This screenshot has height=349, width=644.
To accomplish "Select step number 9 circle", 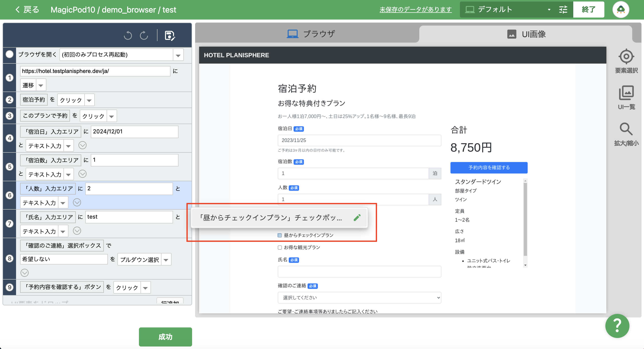I will [x=10, y=287].
